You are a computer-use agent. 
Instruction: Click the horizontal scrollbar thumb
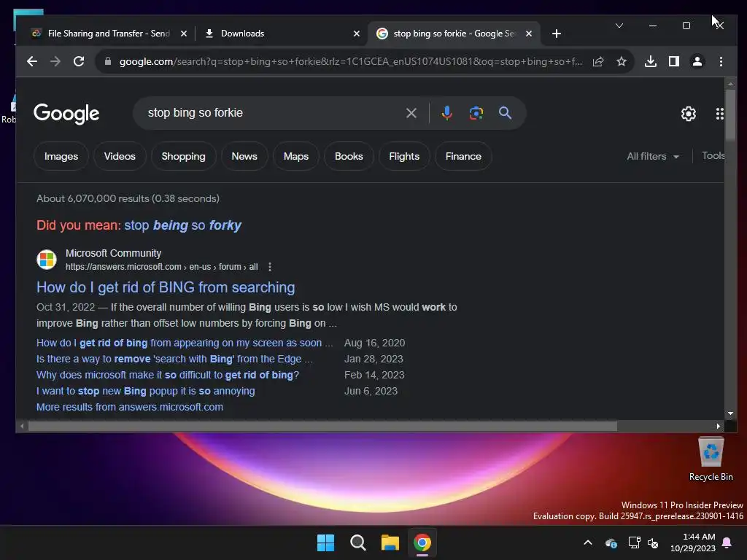click(x=322, y=426)
